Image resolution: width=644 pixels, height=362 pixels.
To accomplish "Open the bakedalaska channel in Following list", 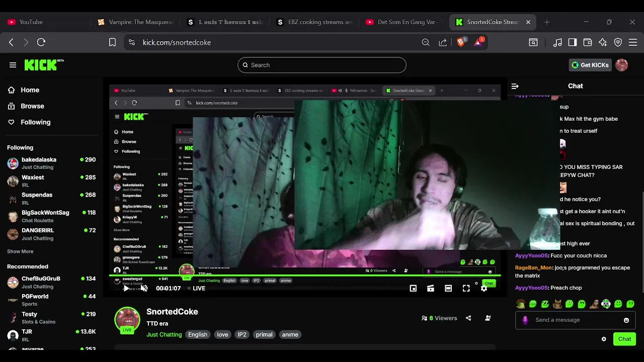I will pyautogui.click(x=51, y=163).
